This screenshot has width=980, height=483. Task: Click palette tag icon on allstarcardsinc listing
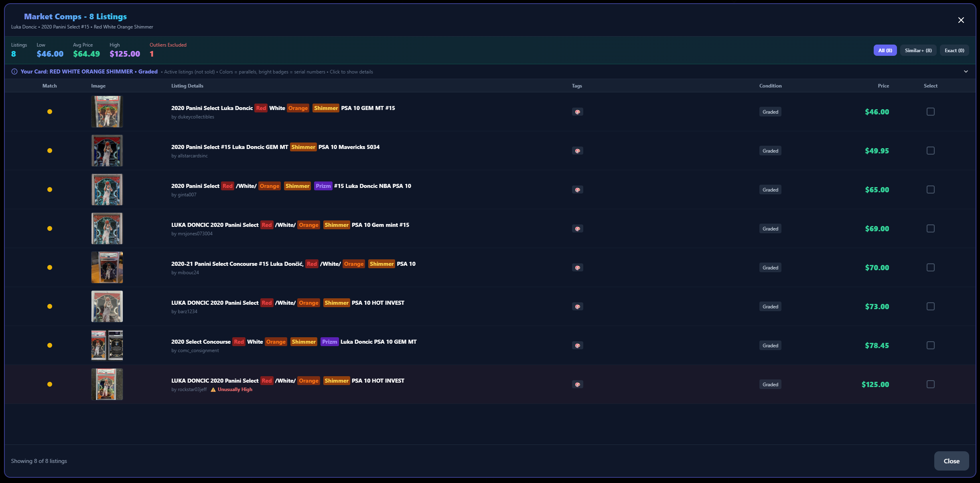tap(577, 151)
